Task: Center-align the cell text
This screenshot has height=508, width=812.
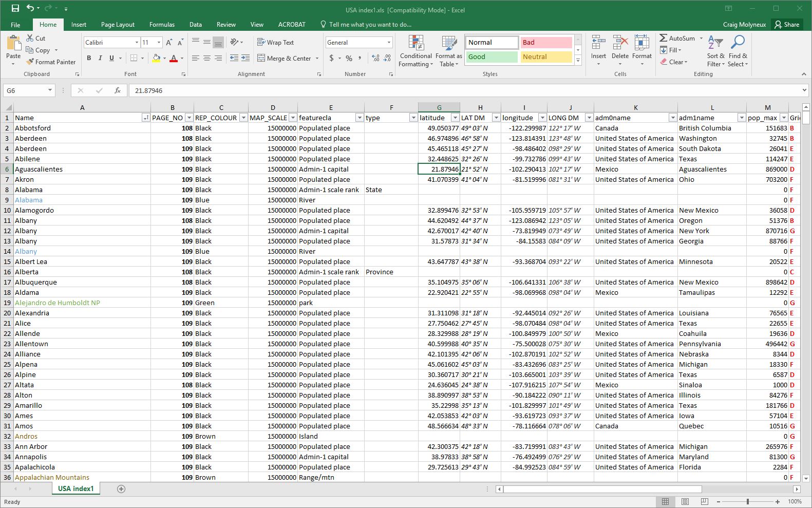Action: [207, 58]
